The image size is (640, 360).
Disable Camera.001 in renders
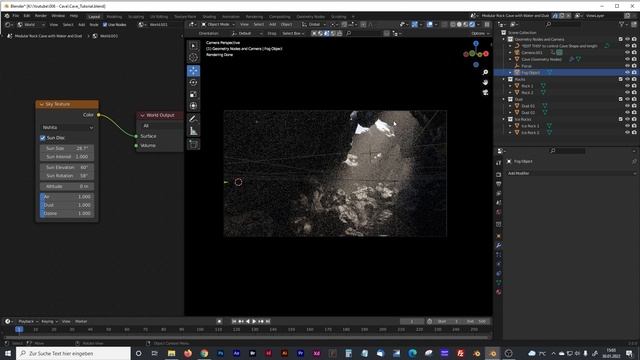point(634,53)
